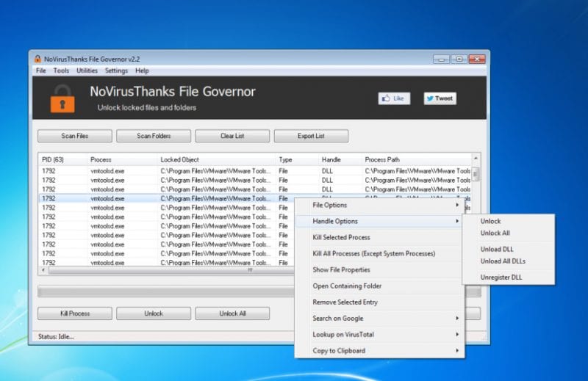The width and height of the screenshot is (588, 381).
Task: Click the orange padlock logo in the banner
Action: [x=62, y=98]
